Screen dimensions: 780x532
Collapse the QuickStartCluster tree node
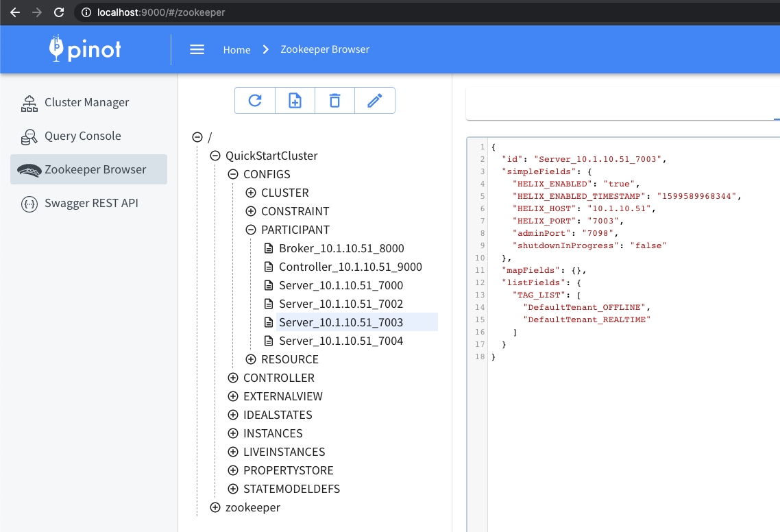pyautogui.click(x=215, y=156)
